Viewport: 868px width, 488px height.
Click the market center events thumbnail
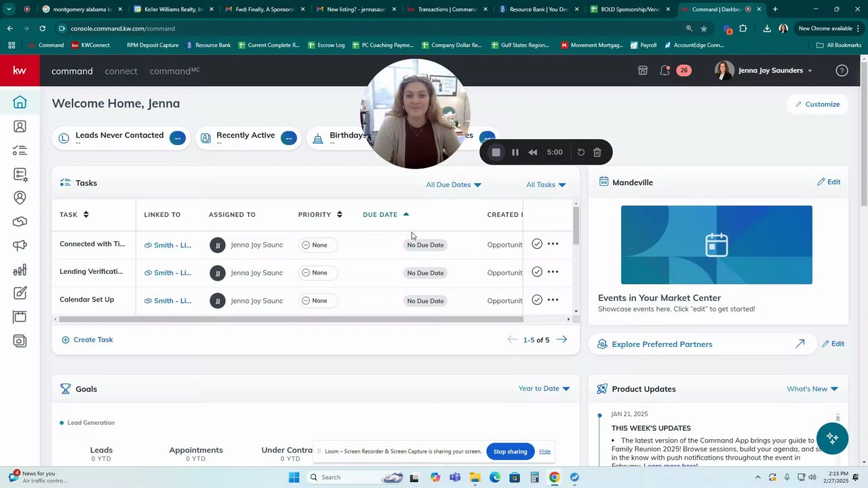(x=716, y=245)
